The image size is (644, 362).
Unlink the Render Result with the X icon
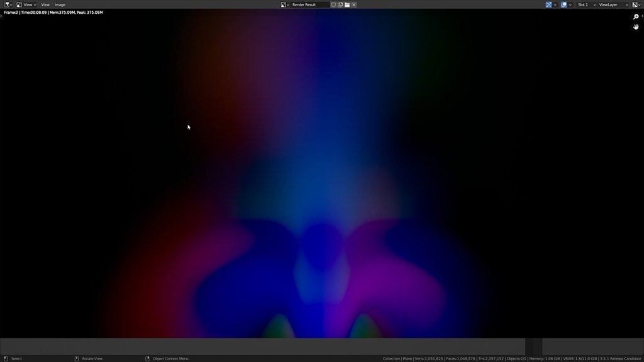click(x=354, y=4)
